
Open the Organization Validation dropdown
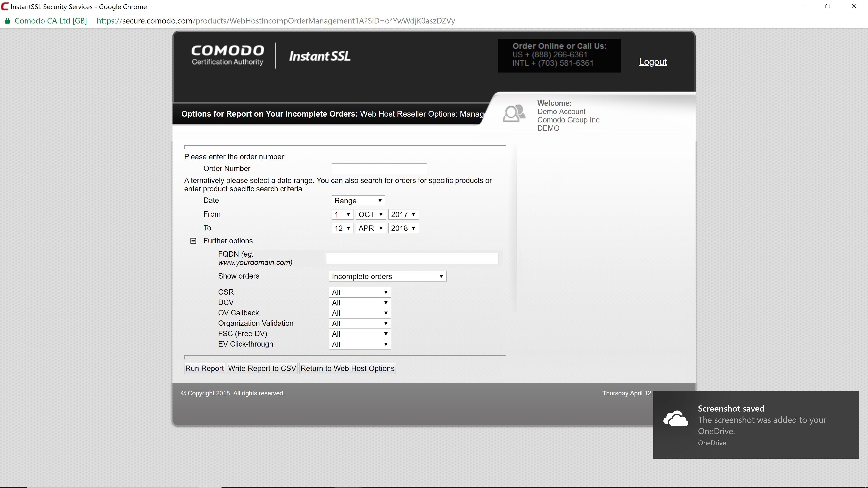tap(360, 324)
